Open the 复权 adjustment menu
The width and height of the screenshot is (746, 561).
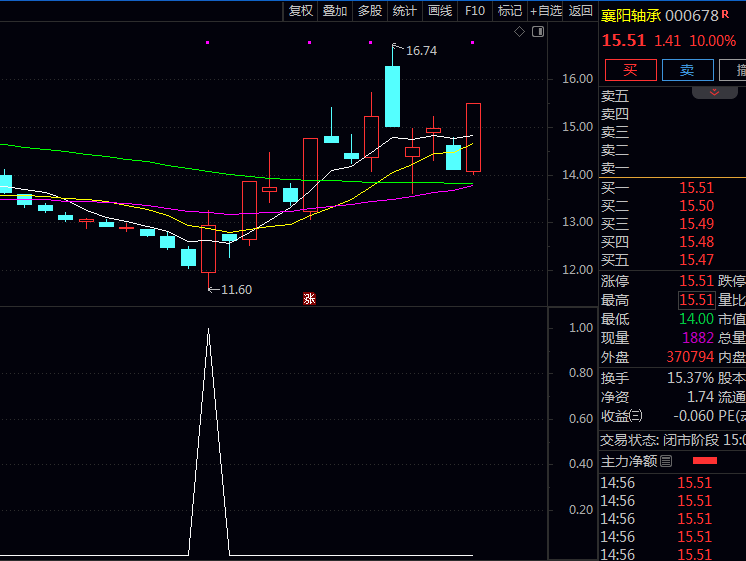click(x=301, y=11)
